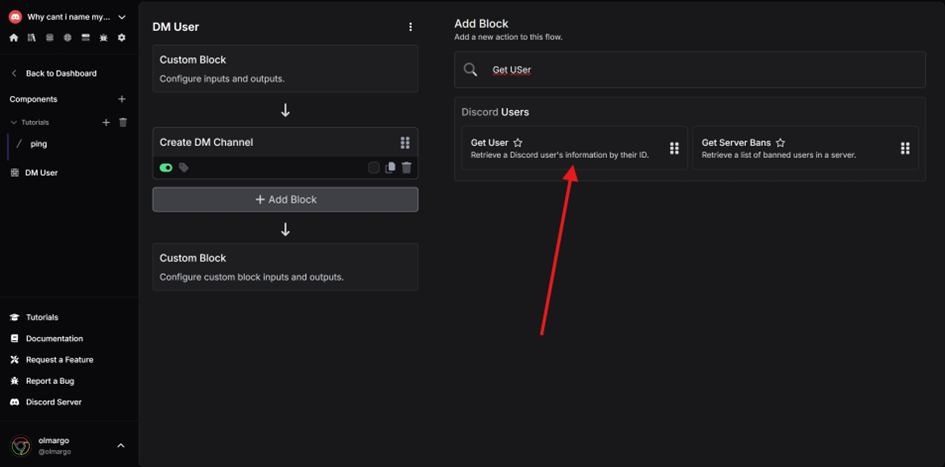
Task: Favorite the Get User block star
Action: click(x=518, y=143)
